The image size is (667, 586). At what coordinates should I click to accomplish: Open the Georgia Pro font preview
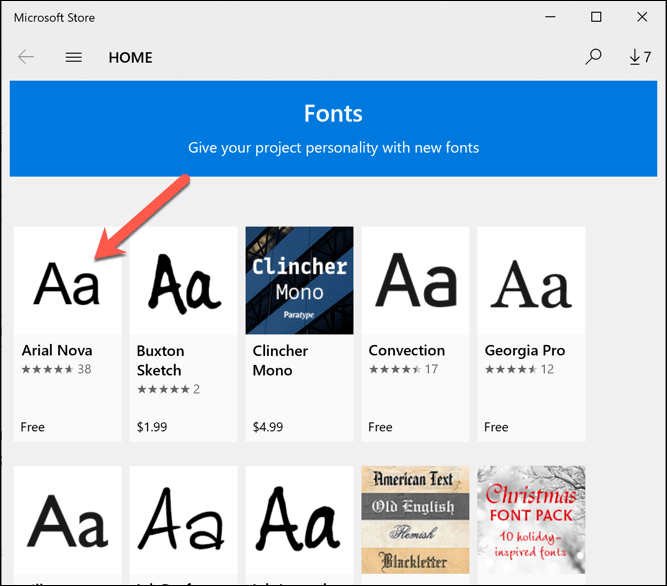[531, 280]
